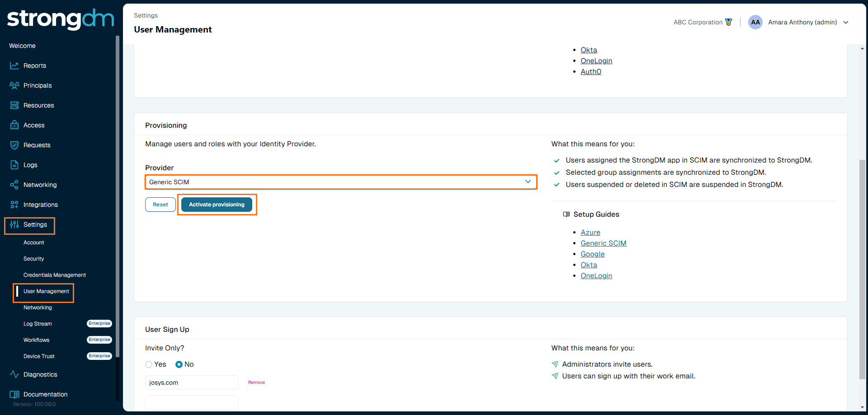Open the Okta link above Auth0
868x415 pixels.
pos(589,50)
